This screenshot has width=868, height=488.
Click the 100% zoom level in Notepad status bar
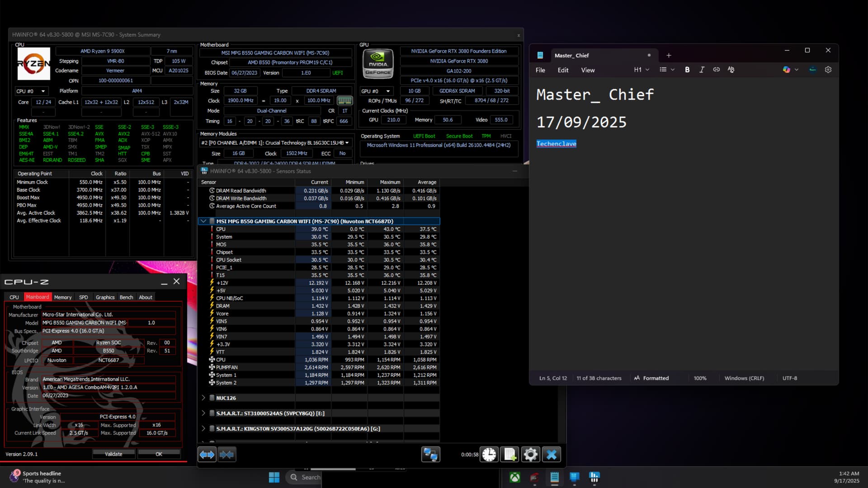pos(700,378)
